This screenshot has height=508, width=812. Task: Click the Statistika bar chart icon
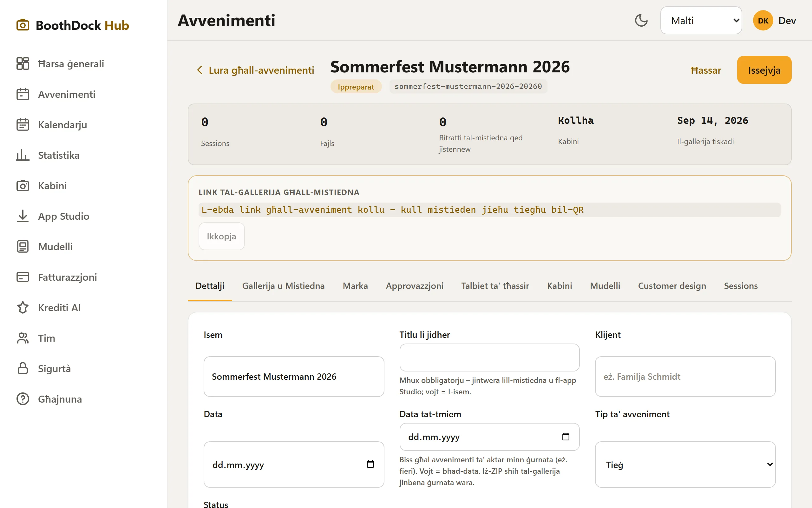point(23,155)
